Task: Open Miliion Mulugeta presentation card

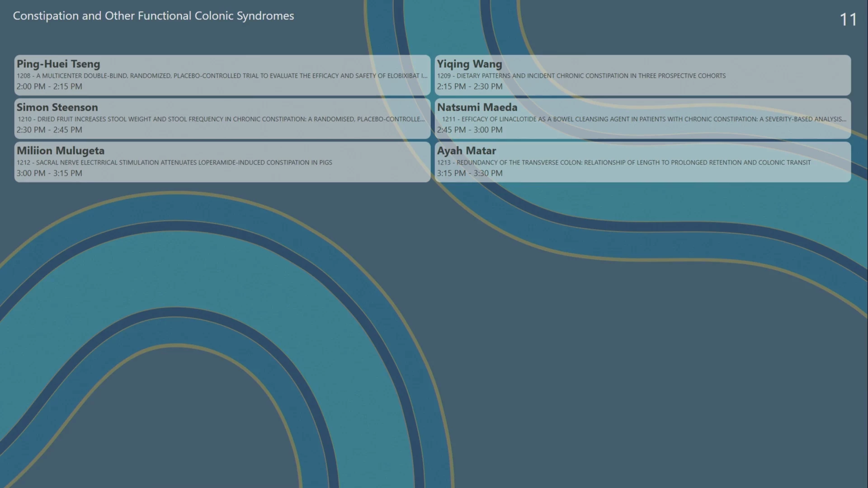Action: [x=222, y=162]
